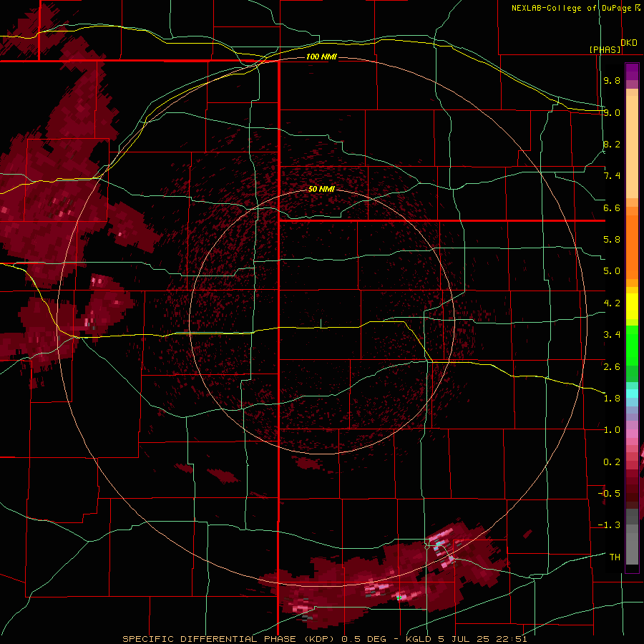Click the radar site tick marker at the map center

pos(321,323)
